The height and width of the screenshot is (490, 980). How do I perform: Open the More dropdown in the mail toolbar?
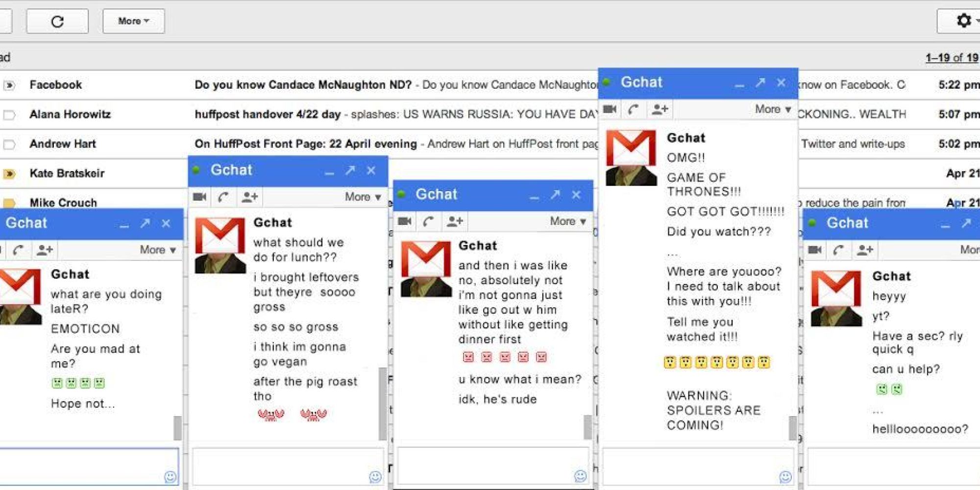click(133, 21)
